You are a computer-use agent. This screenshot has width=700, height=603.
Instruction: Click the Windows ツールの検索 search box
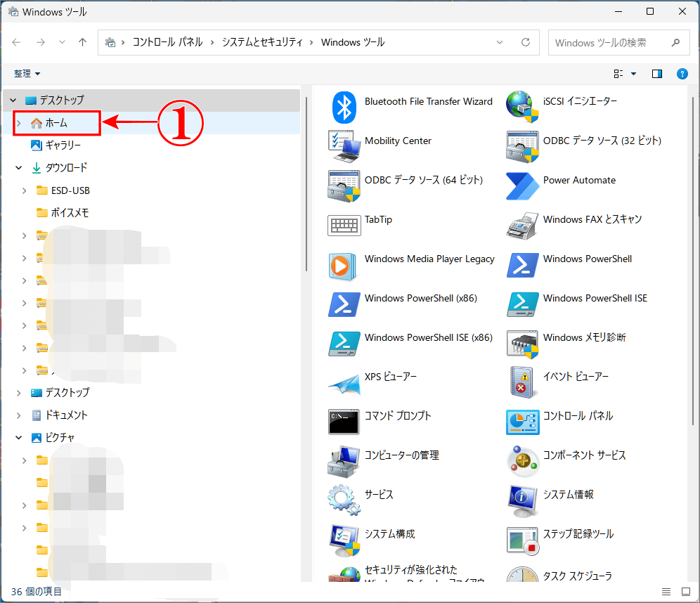(618, 43)
